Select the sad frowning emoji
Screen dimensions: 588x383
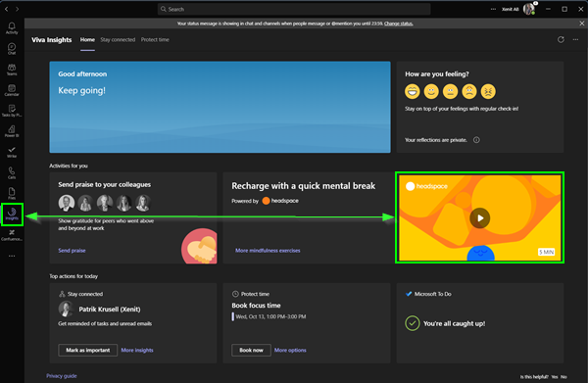tap(469, 91)
